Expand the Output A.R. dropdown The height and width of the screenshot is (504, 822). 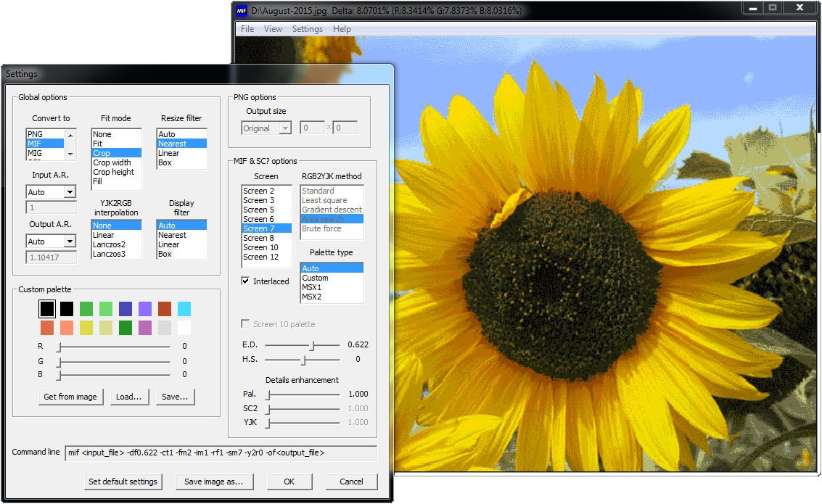(x=70, y=241)
